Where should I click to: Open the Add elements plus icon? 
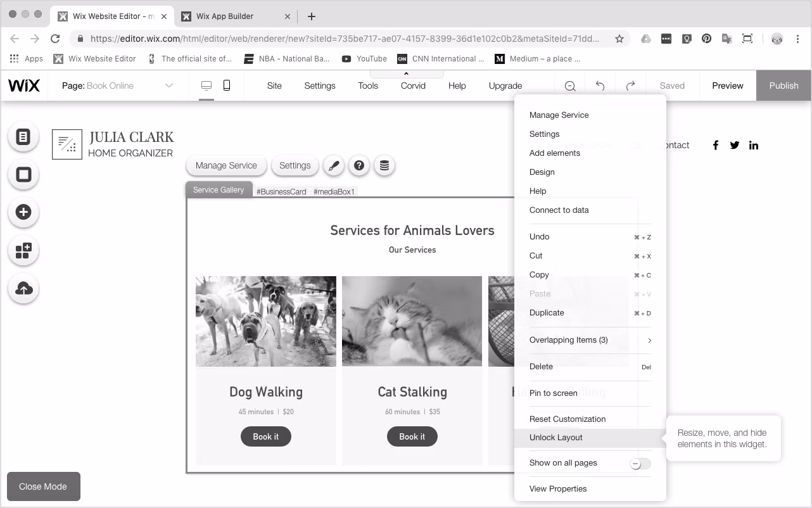click(23, 212)
